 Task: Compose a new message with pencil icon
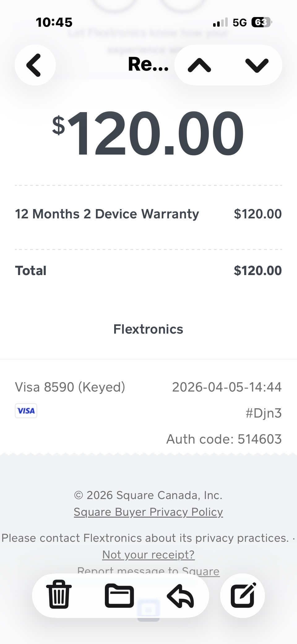pos(243,595)
